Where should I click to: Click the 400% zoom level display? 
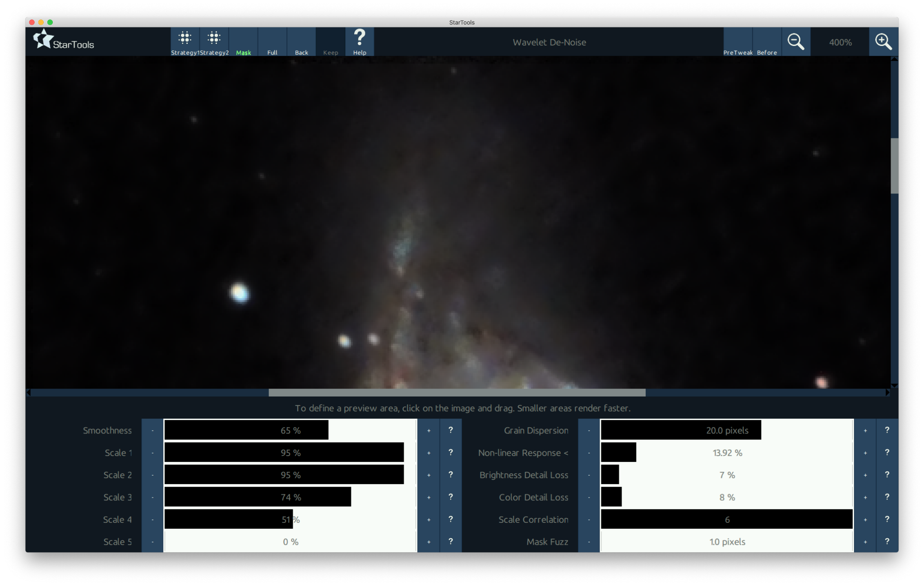840,42
